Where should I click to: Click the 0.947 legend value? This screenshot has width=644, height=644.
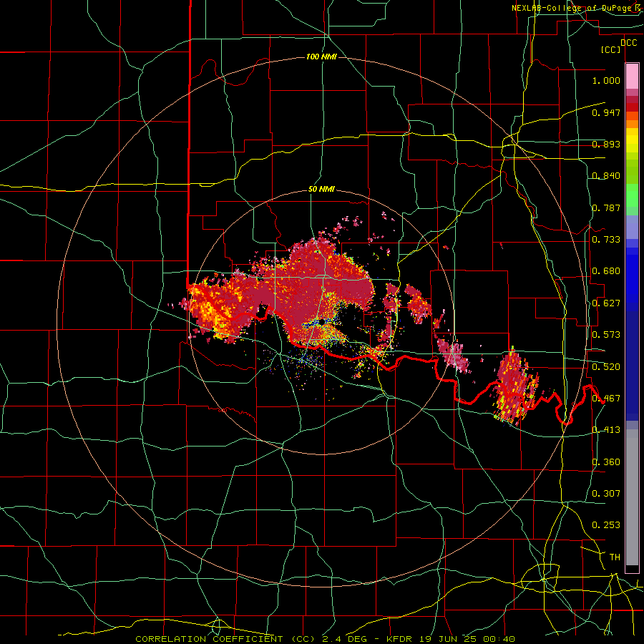point(606,112)
